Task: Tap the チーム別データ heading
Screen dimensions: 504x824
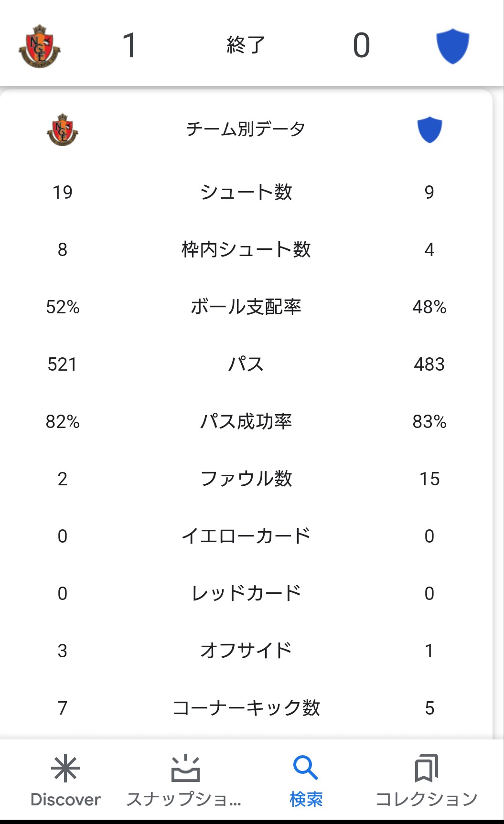Action: click(x=246, y=129)
